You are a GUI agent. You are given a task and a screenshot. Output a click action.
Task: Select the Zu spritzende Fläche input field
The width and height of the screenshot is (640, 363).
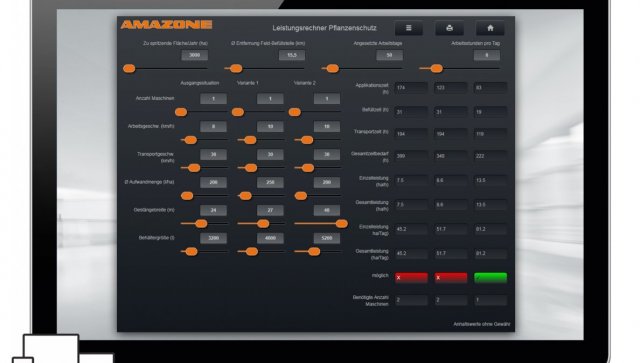pos(195,55)
